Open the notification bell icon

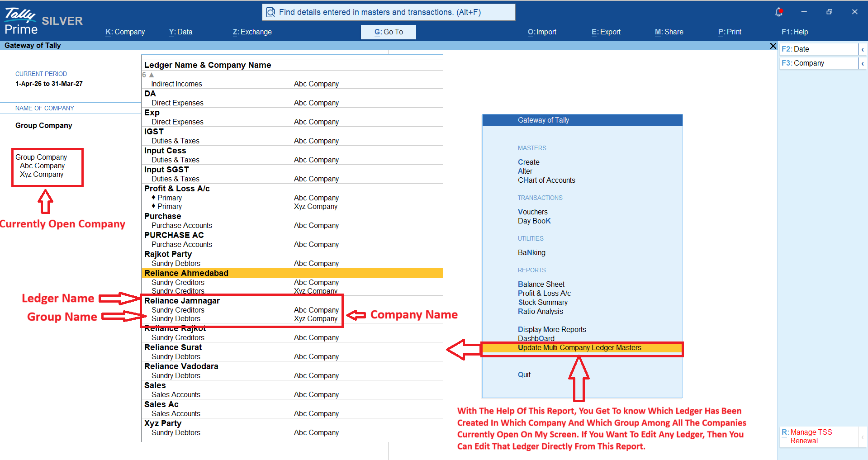(778, 12)
